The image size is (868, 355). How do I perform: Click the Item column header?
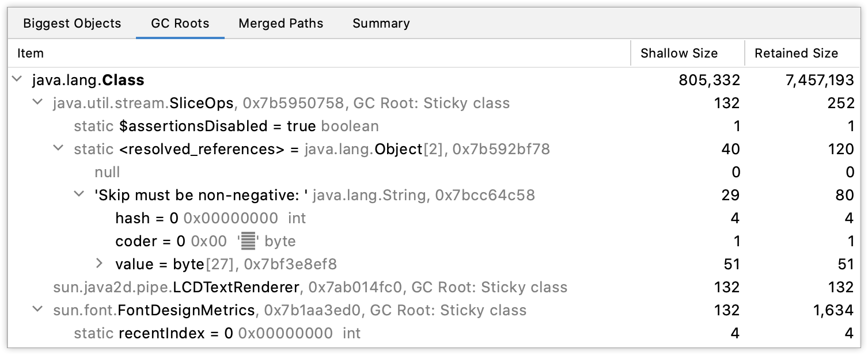(x=30, y=53)
